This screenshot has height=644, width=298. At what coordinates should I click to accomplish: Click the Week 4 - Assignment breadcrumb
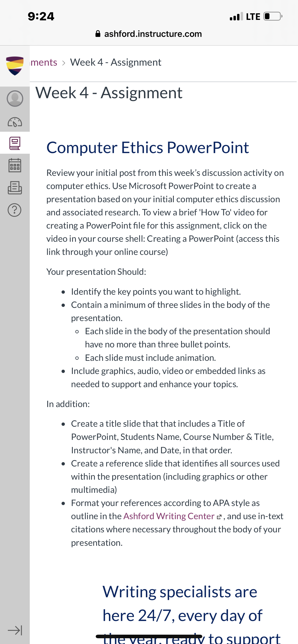coord(116,62)
